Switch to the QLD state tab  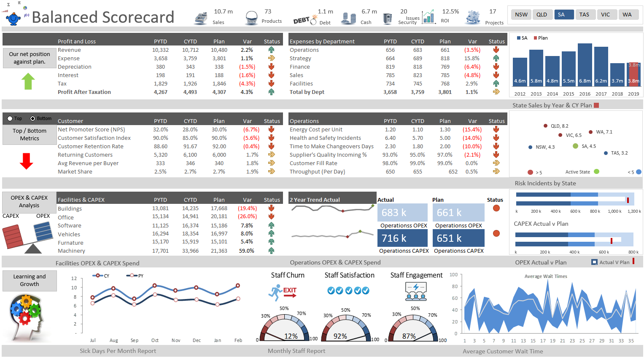tap(542, 14)
